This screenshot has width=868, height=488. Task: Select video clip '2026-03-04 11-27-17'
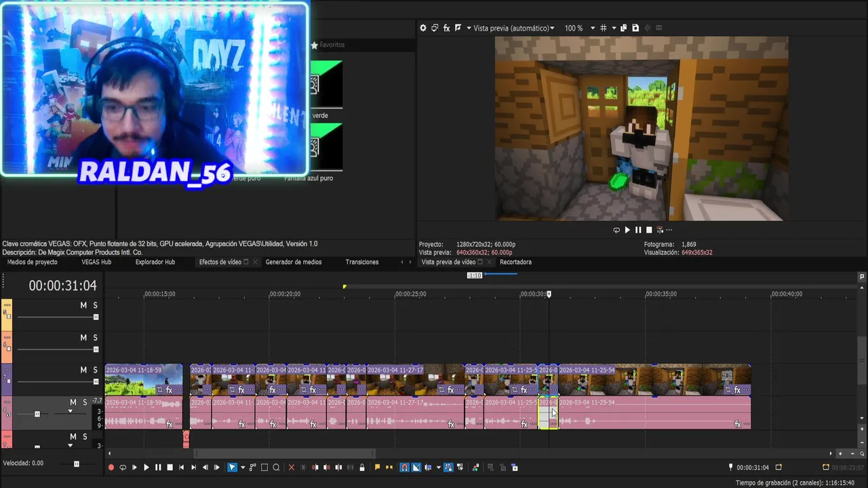[416, 380]
